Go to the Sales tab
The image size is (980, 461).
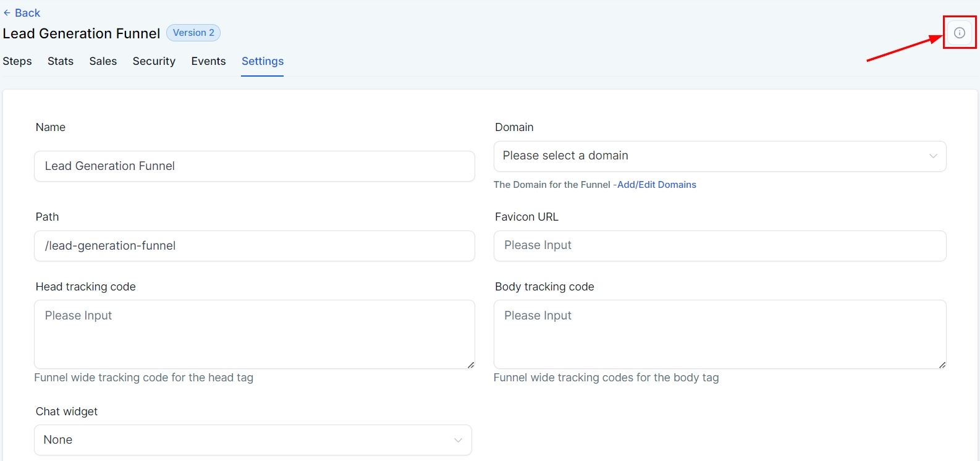tap(103, 61)
